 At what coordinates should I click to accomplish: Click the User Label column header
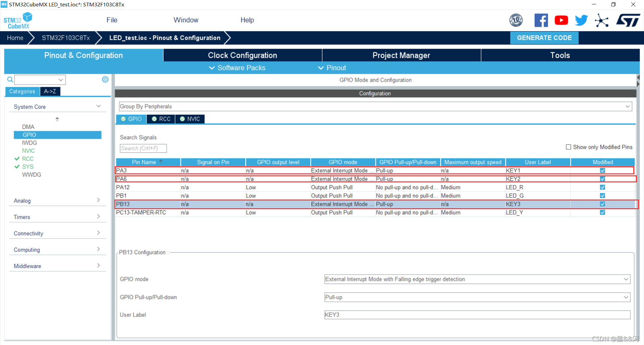click(538, 162)
